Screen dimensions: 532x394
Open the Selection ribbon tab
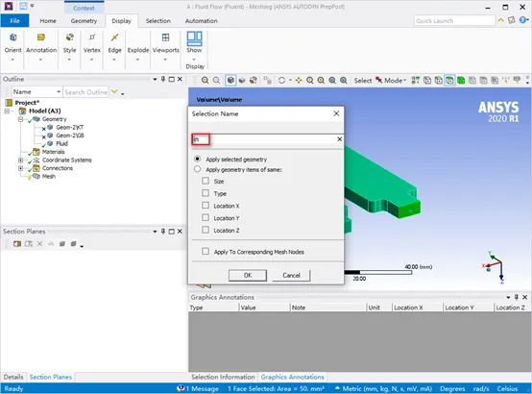(x=158, y=21)
